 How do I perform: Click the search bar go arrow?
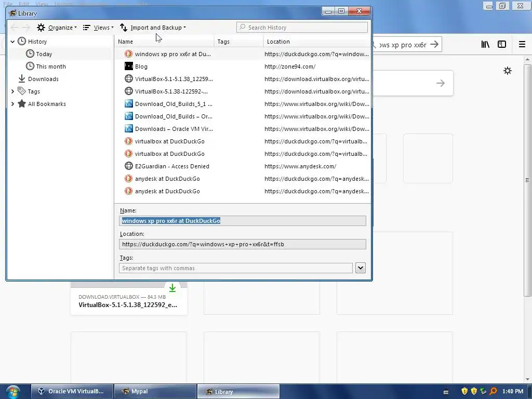tap(434, 45)
